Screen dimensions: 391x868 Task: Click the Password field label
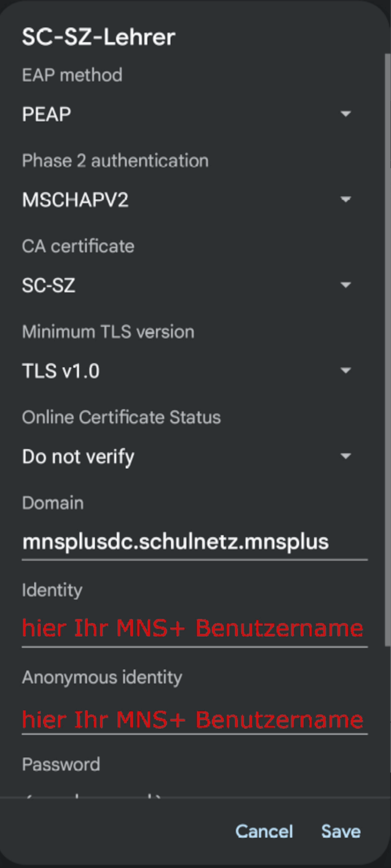(x=61, y=764)
